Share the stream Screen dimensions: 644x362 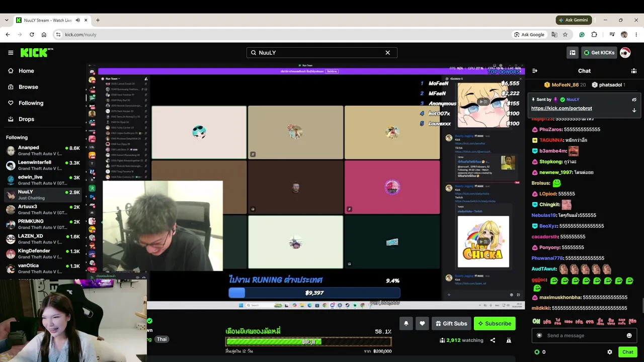(493, 340)
